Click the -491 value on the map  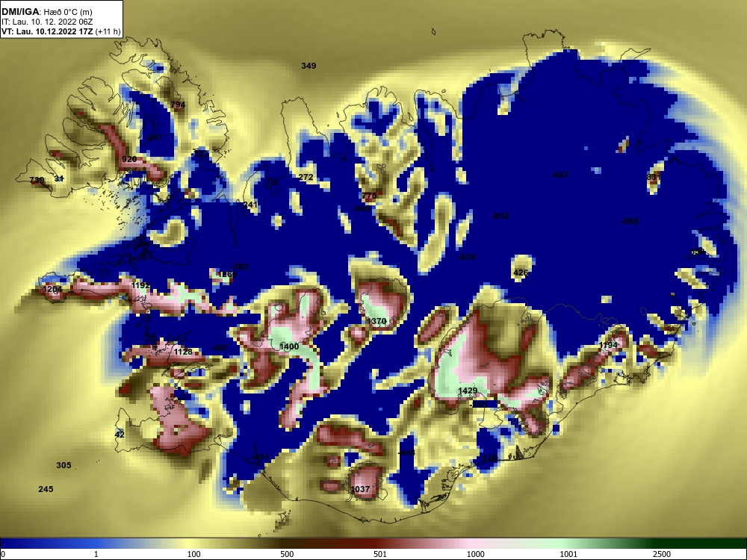260,457
